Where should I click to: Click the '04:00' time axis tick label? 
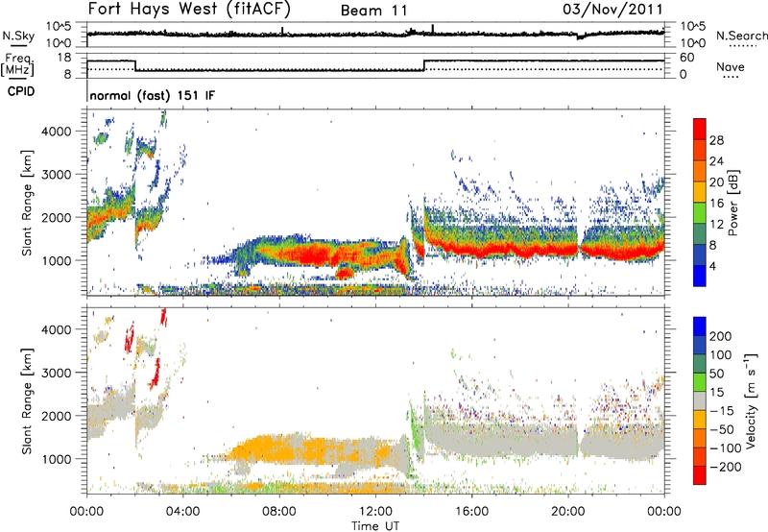[x=183, y=512]
